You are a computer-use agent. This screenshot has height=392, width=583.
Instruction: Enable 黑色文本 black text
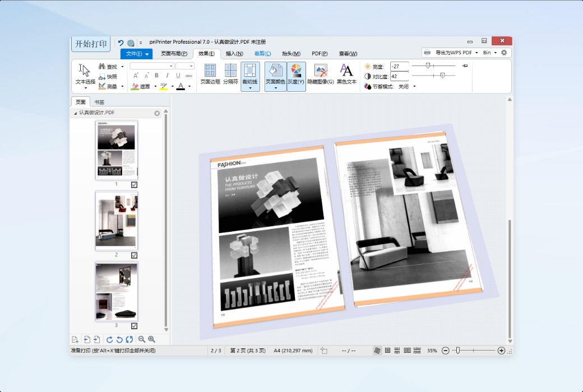[x=346, y=74]
